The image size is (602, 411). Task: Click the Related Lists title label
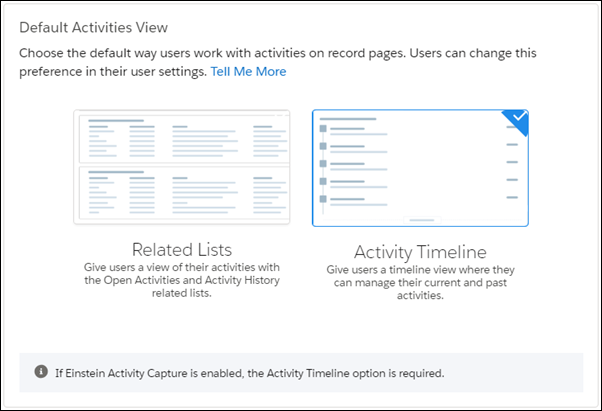pyautogui.click(x=182, y=249)
